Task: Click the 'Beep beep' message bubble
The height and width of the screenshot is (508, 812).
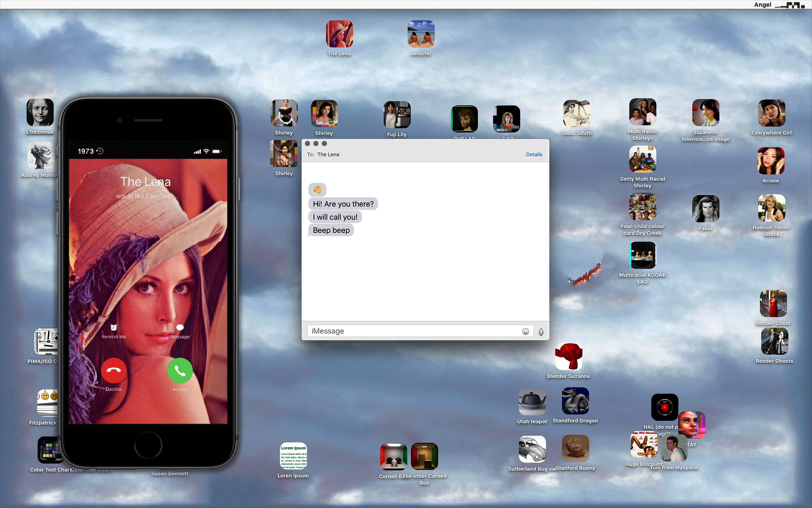Action: point(331,230)
